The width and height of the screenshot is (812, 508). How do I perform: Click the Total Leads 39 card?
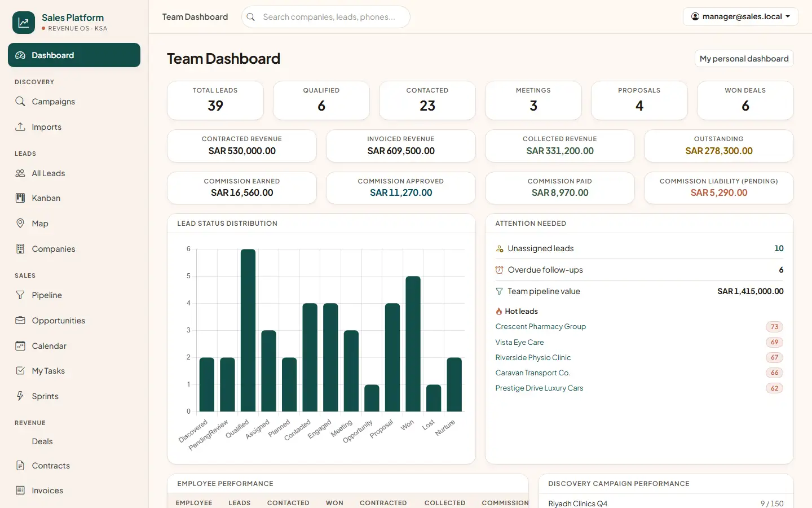[x=215, y=100]
